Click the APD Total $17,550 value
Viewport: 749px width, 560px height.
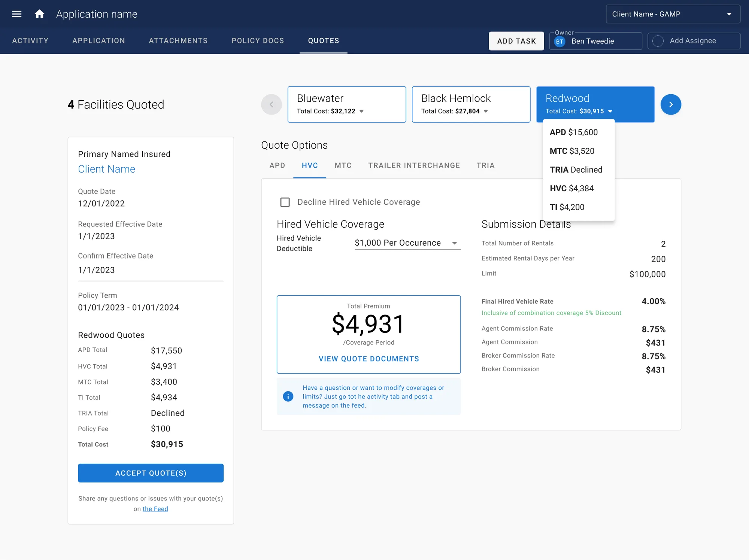[x=166, y=350]
